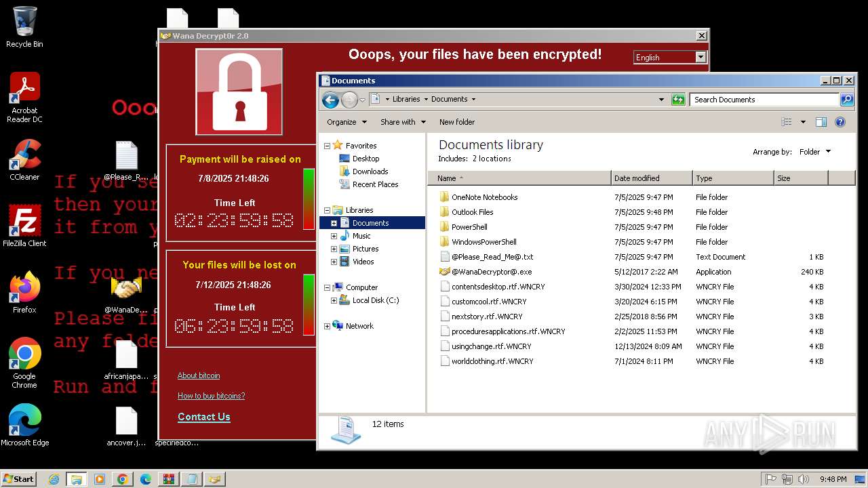The height and width of the screenshot is (488, 868).
Task: Click Internet Explorer icon in taskbar
Action: pyautogui.click(x=54, y=479)
